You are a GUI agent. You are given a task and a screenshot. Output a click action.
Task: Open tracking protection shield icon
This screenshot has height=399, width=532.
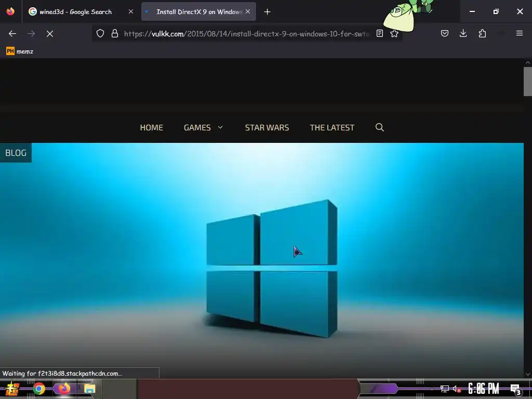tap(100, 34)
